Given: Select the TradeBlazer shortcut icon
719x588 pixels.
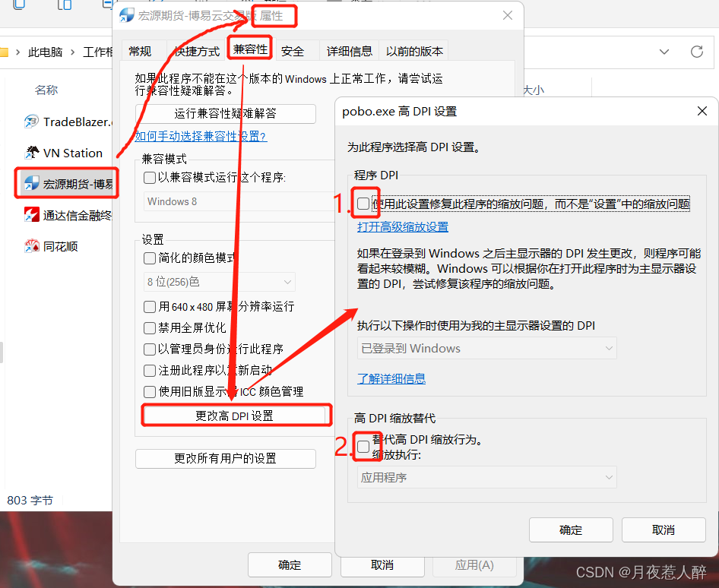Looking at the screenshot, I should 32,122.
